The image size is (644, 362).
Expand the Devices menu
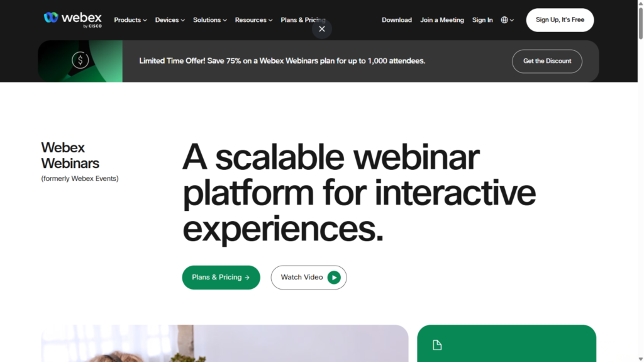pos(170,20)
